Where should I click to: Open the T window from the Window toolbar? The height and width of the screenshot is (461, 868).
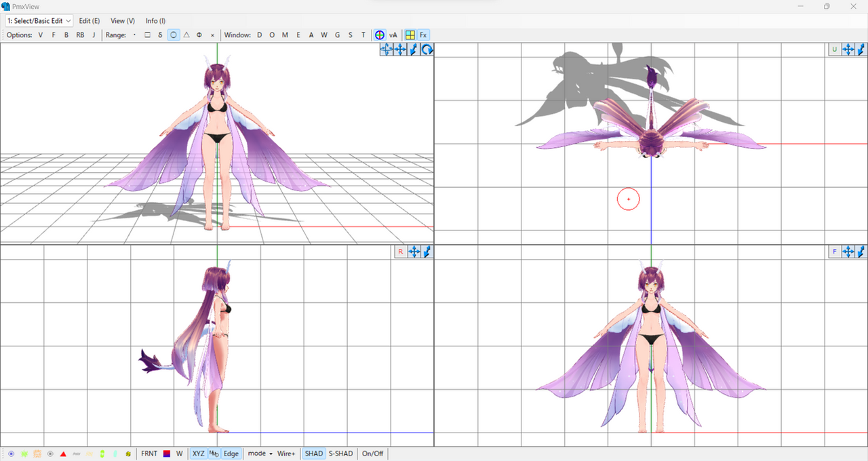pyautogui.click(x=363, y=35)
